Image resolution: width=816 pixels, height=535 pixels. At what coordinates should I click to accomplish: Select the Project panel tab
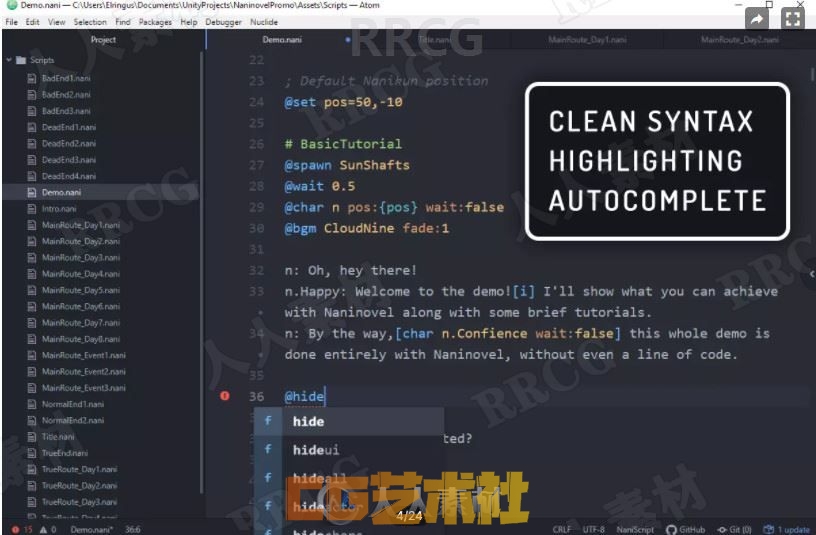(x=103, y=40)
